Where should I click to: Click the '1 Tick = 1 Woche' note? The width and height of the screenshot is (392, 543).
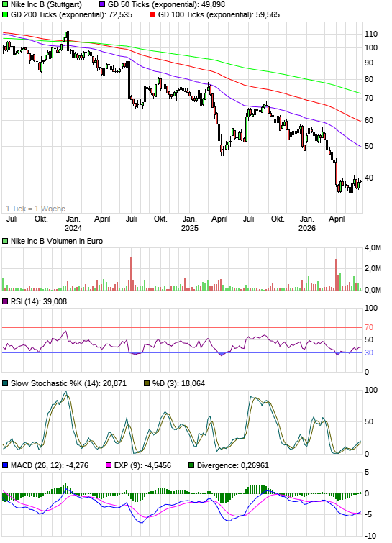pos(36,209)
